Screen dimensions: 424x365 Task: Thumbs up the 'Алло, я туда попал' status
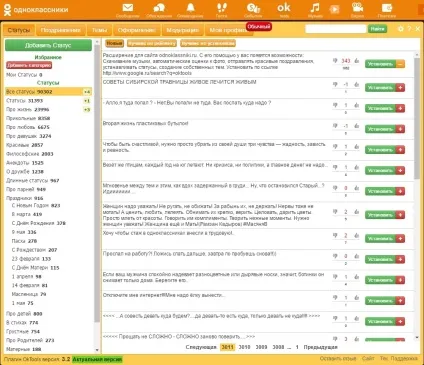(x=357, y=105)
